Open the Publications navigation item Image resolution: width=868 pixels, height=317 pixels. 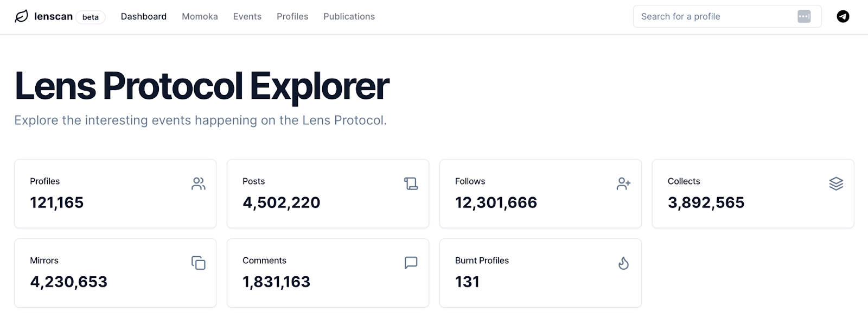[x=349, y=16]
